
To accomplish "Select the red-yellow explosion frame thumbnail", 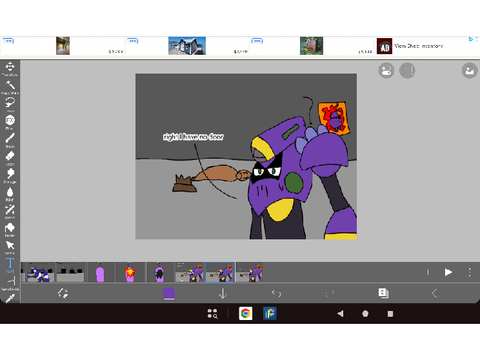I will tap(130, 273).
